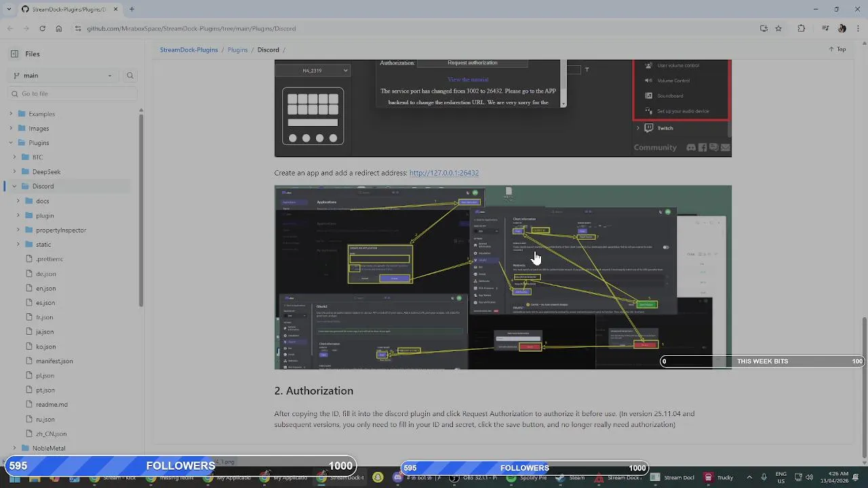The image size is (868, 488).
Task: View site information icon in address bar
Action: [x=78, y=28]
